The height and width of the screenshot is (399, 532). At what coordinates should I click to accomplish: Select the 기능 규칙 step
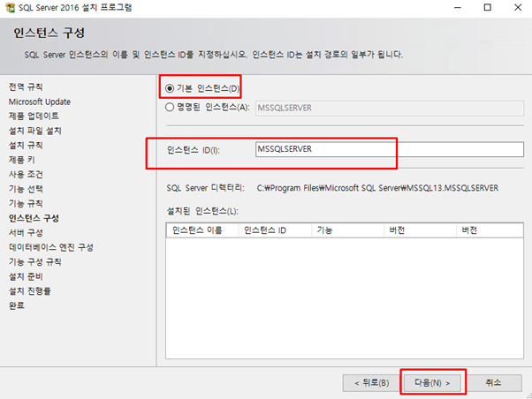pos(26,203)
